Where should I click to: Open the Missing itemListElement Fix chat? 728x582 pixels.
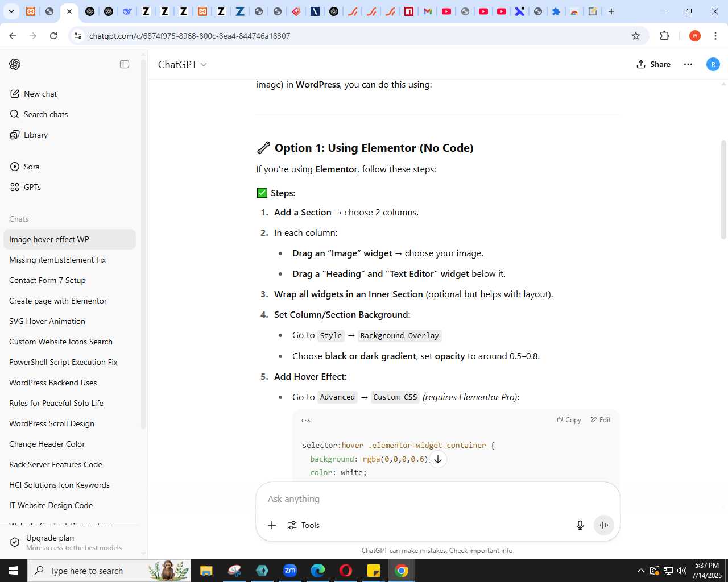69,260
